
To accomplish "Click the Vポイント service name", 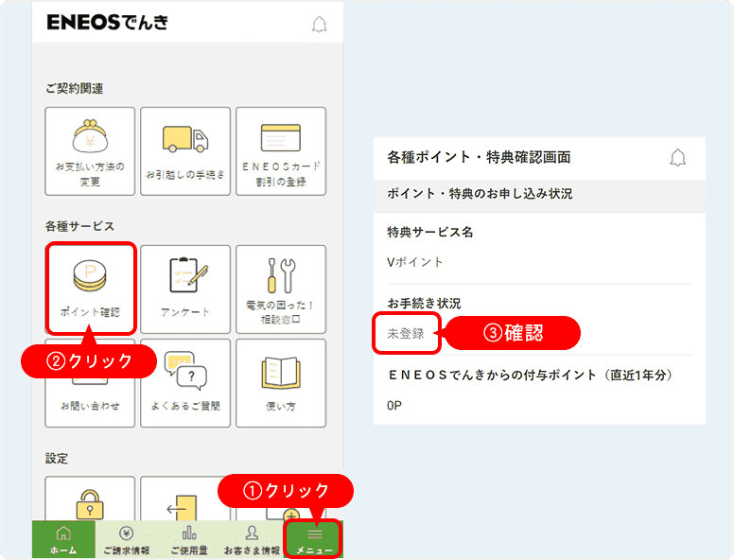I will pos(414,262).
